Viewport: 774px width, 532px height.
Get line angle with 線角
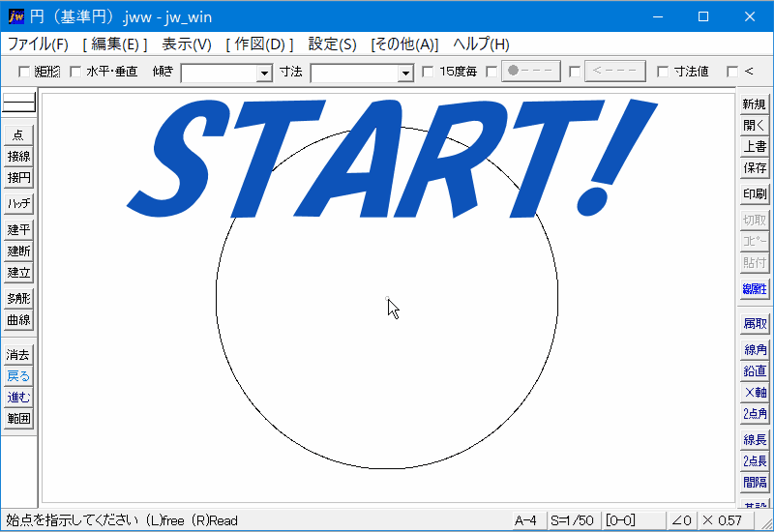(x=755, y=349)
